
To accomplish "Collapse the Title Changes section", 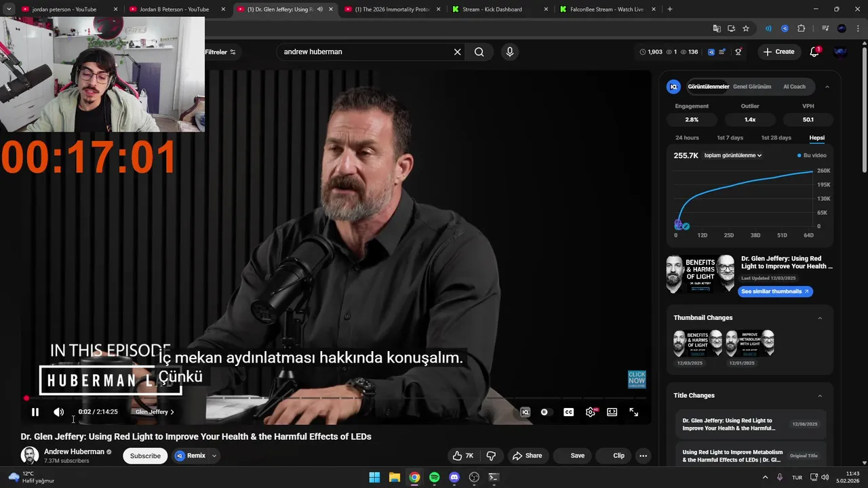I will pyautogui.click(x=820, y=396).
